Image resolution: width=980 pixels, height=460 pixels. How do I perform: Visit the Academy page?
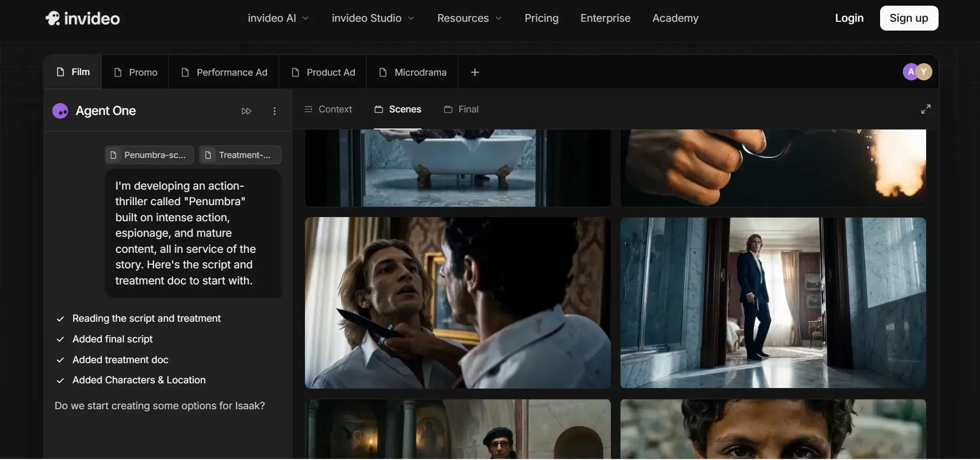pos(675,18)
